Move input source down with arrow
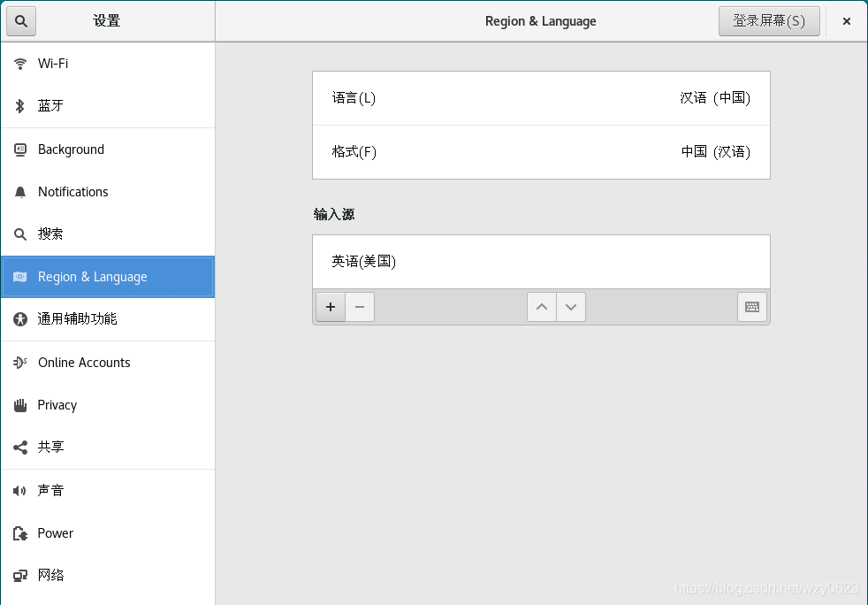Viewport: 868px width, 605px height. [571, 307]
